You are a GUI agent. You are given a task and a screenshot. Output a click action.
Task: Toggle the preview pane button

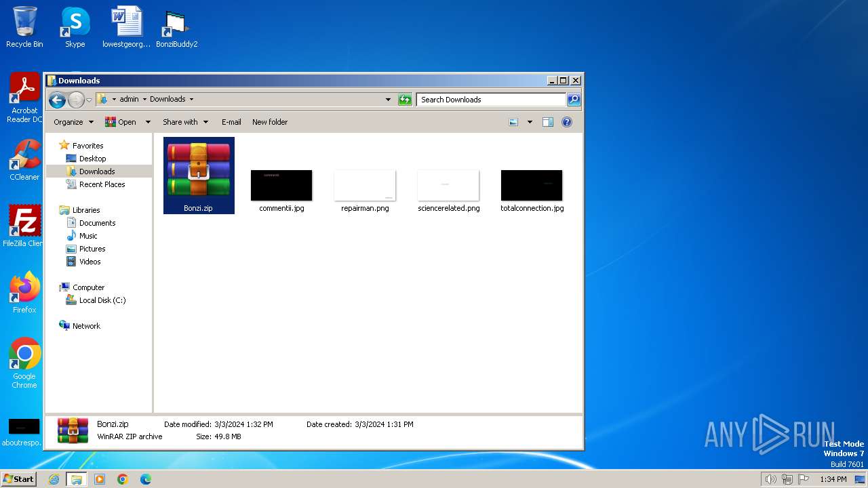pos(548,122)
